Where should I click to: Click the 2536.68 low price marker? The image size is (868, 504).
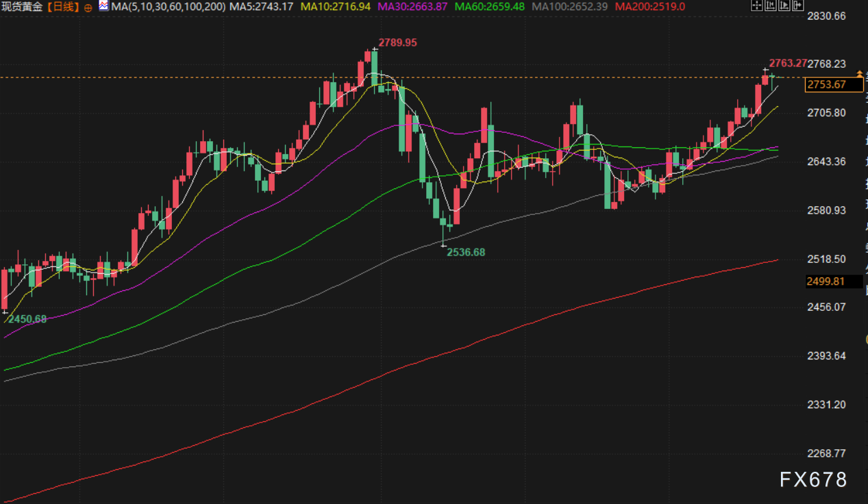pyautogui.click(x=466, y=252)
